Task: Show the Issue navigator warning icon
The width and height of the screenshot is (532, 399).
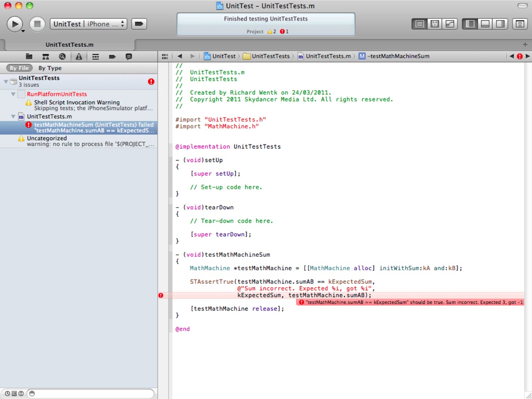Action: click(79, 56)
